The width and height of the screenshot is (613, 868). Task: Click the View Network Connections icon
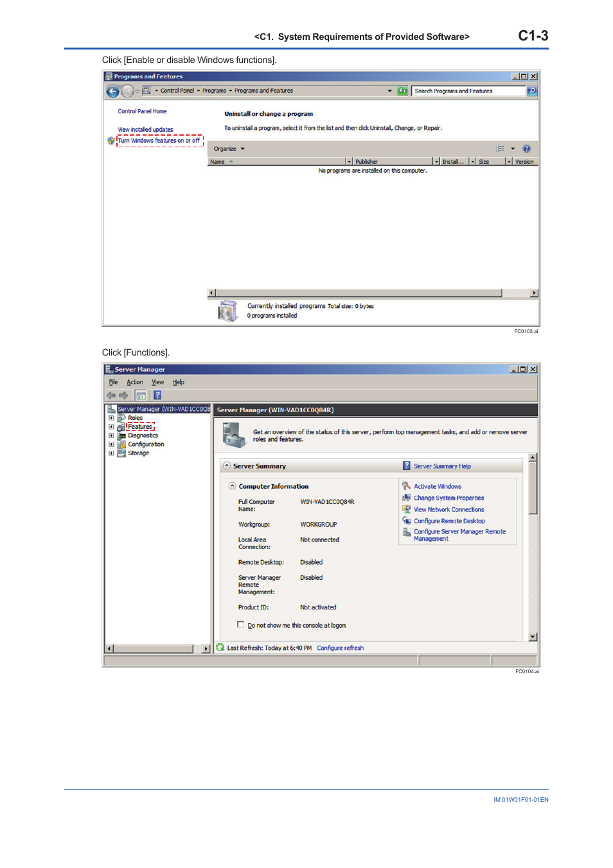[x=407, y=509]
